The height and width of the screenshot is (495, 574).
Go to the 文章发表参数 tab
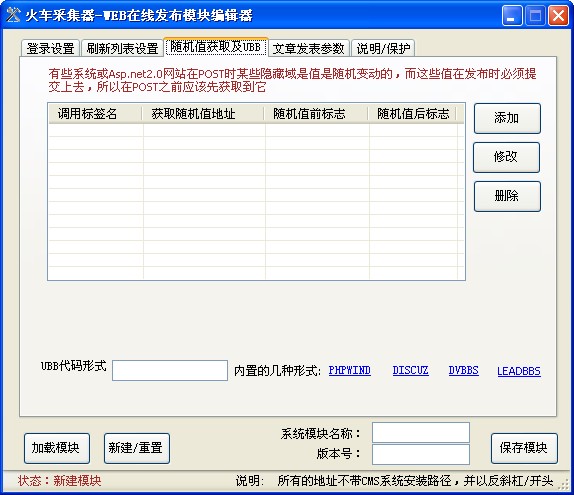(x=309, y=48)
